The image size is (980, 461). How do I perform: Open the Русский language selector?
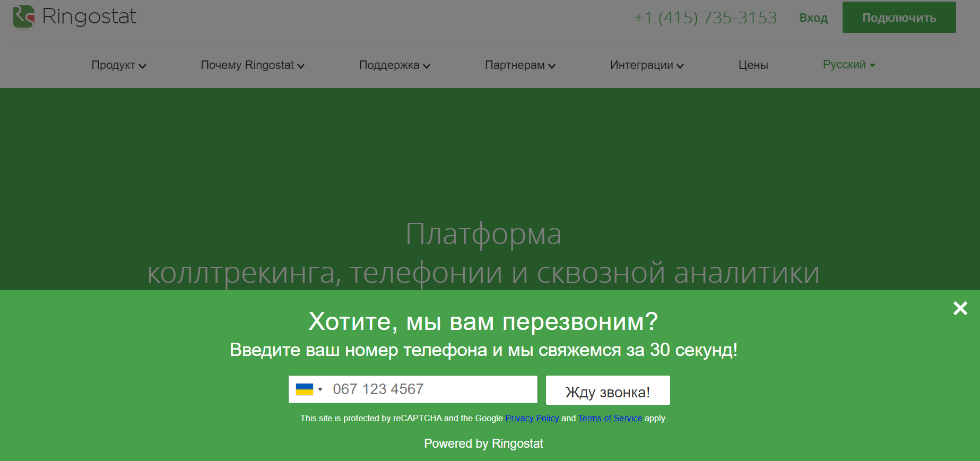coord(849,65)
